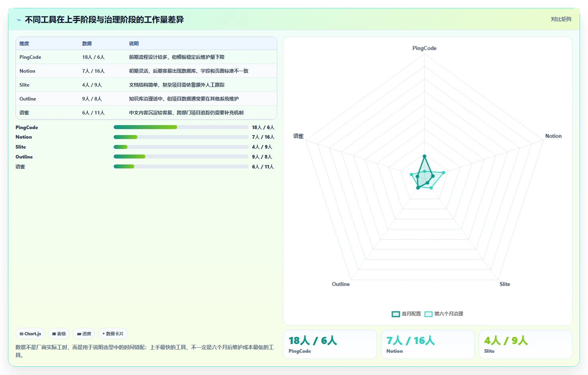
Task: Click the panel title about 上手阶段与治理阶段
Action: coord(104,20)
